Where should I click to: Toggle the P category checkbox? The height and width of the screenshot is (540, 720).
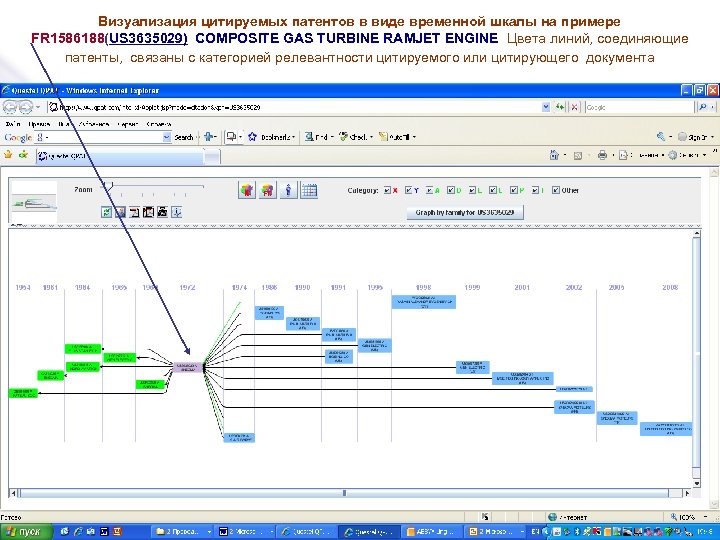[x=514, y=190]
